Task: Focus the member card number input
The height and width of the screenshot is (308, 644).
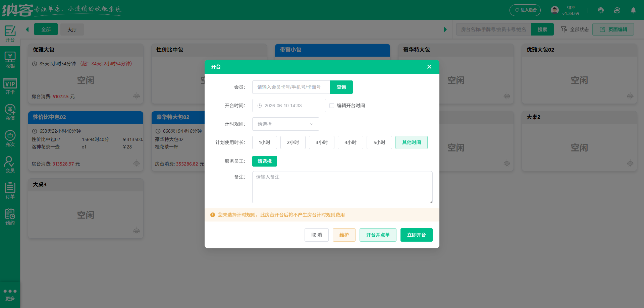Action: [291, 87]
